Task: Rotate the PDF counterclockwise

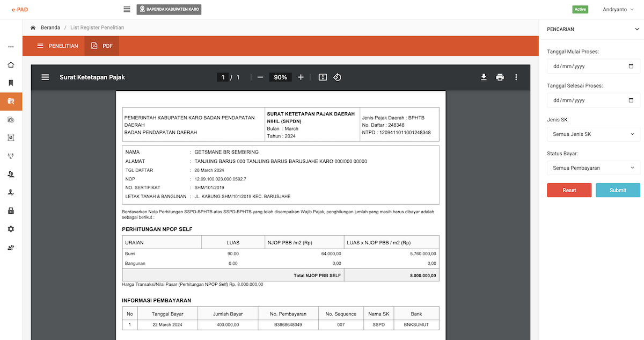Action: pyautogui.click(x=338, y=77)
